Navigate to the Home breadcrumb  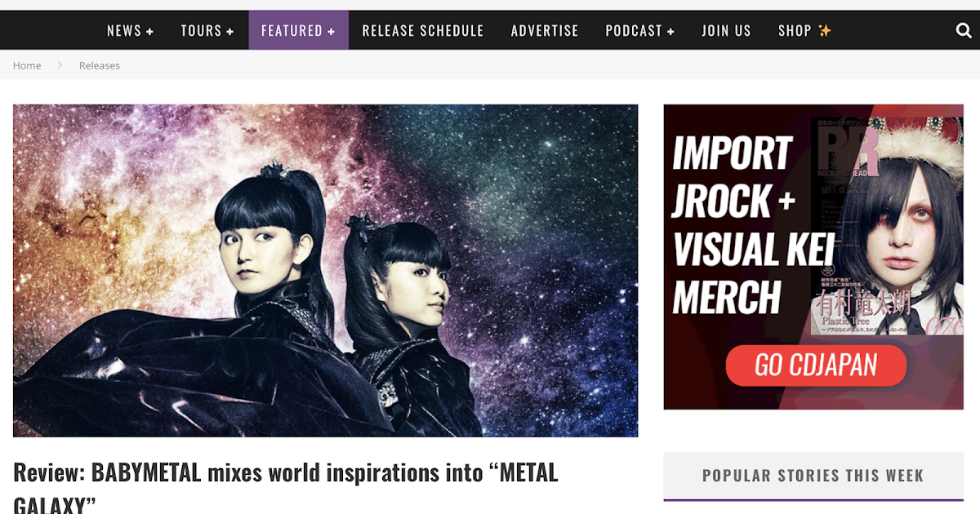pos(27,65)
